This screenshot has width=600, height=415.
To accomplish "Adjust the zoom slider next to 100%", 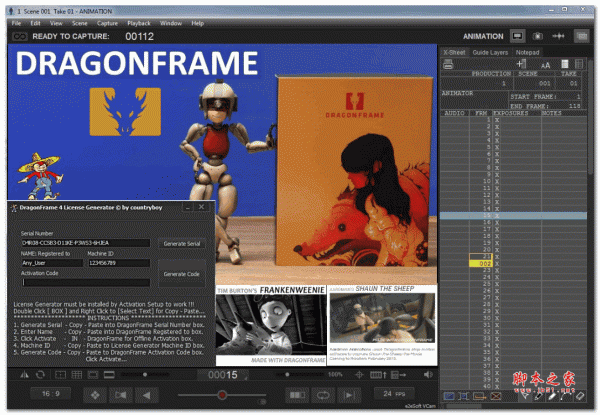I will click(x=287, y=374).
